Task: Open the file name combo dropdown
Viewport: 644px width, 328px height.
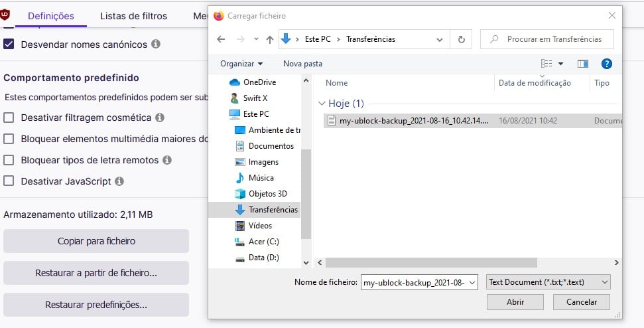Action: (472, 282)
